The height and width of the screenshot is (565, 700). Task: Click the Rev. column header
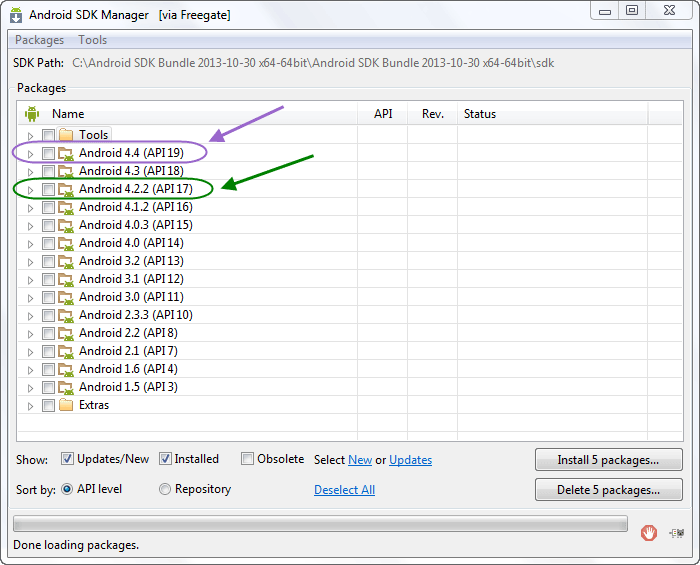point(433,114)
